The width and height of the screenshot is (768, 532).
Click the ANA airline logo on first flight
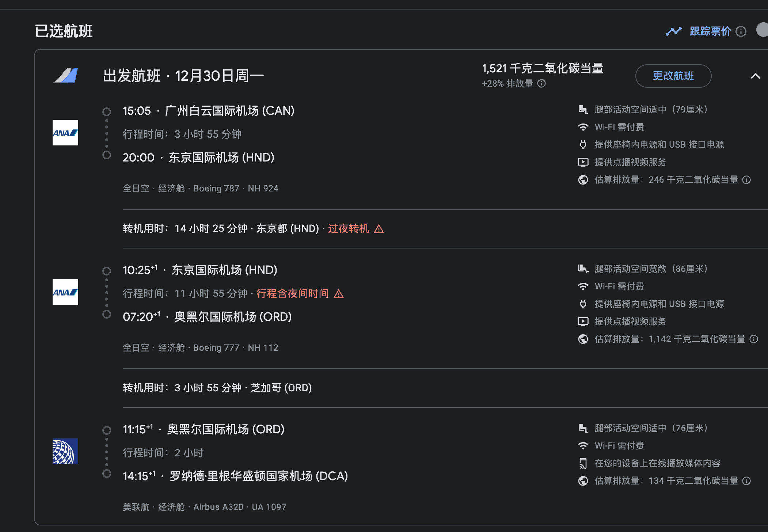[x=65, y=133]
